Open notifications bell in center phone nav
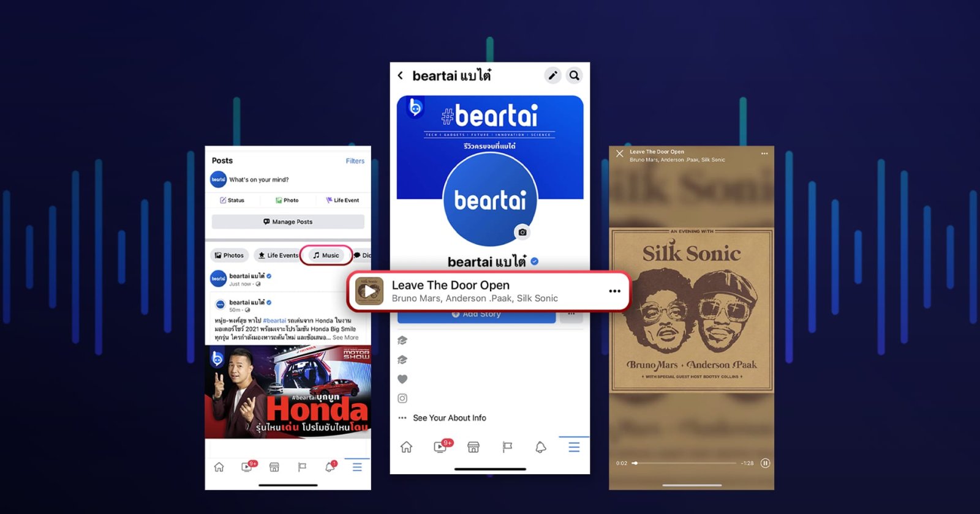Screen dimensions: 980x514 pyautogui.click(x=540, y=447)
